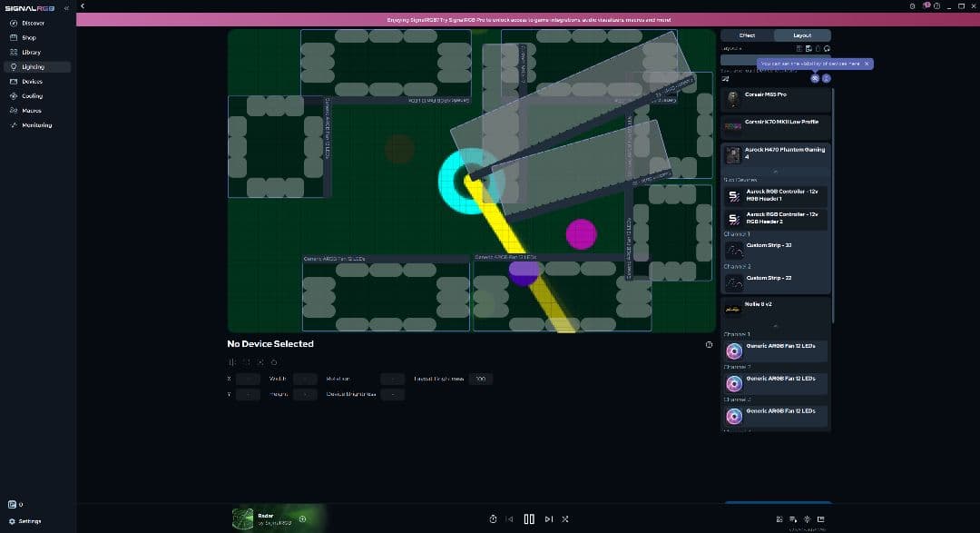Open the Monitoring section
Image resolution: width=980 pixels, height=533 pixels.
[36, 124]
